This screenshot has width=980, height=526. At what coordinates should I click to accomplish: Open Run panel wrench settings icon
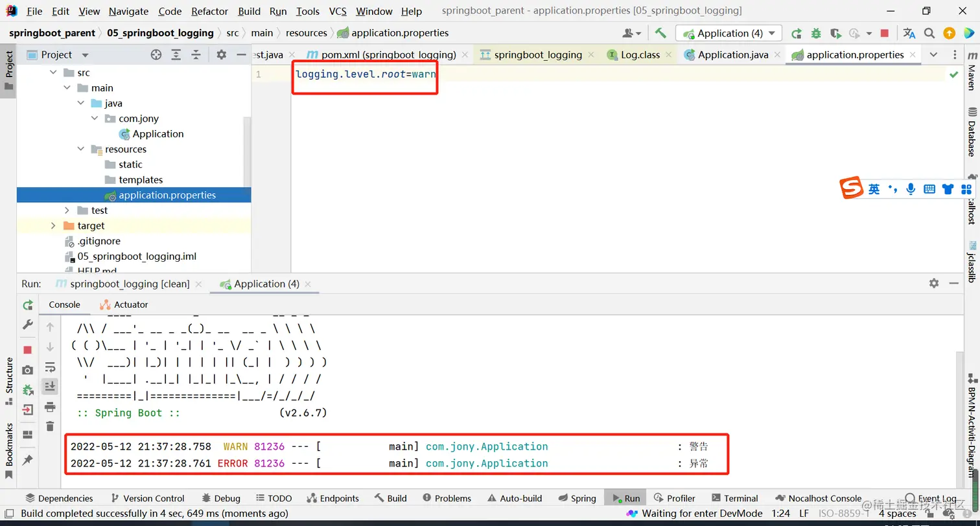[x=27, y=325]
